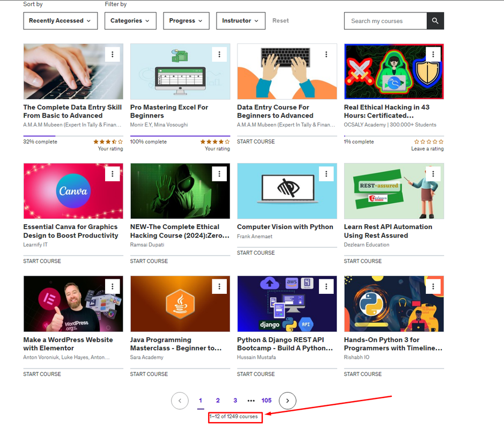Click Leave a rating under Real Ethical Hacking

click(x=427, y=149)
